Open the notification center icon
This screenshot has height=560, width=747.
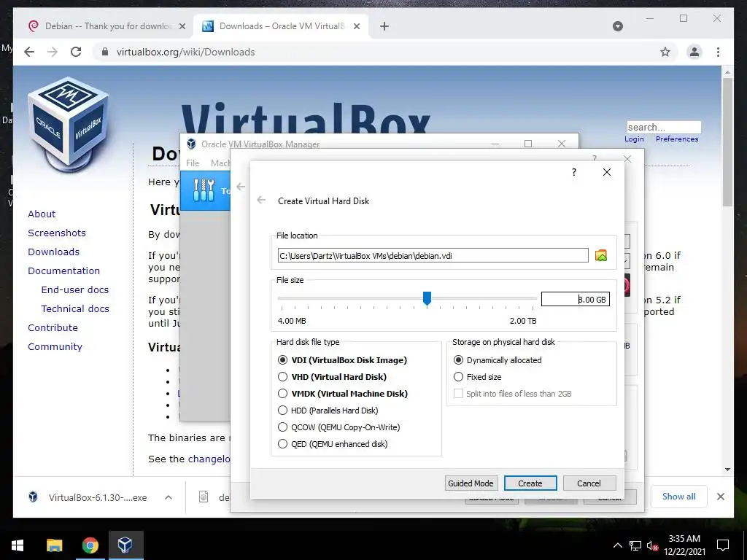click(x=723, y=545)
